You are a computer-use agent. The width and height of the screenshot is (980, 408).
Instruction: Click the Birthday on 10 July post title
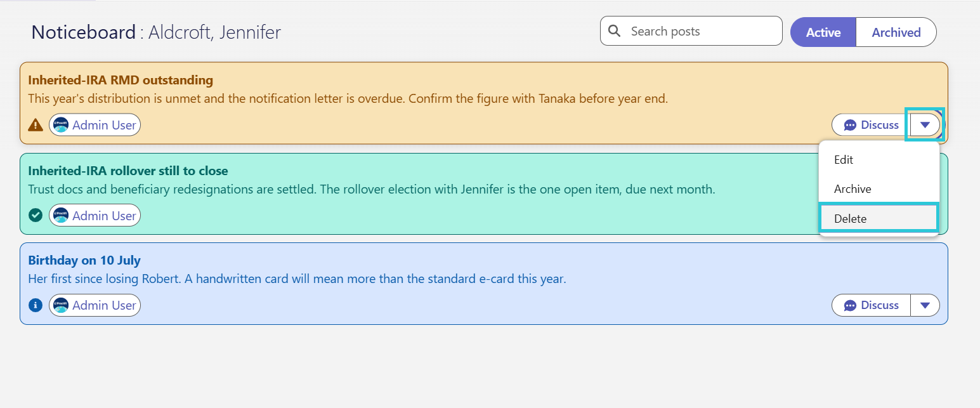coord(84,260)
